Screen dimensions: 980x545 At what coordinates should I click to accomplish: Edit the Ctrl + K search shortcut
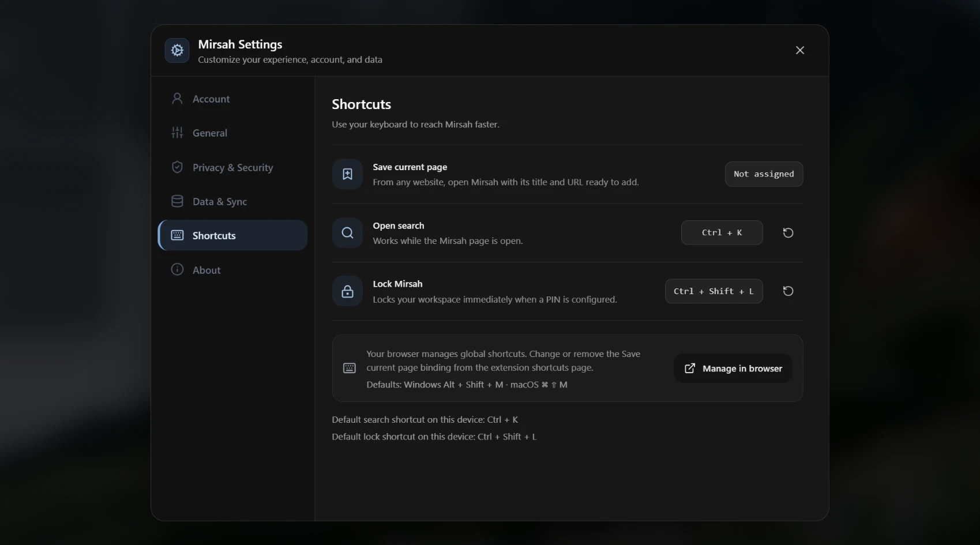(x=722, y=232)
